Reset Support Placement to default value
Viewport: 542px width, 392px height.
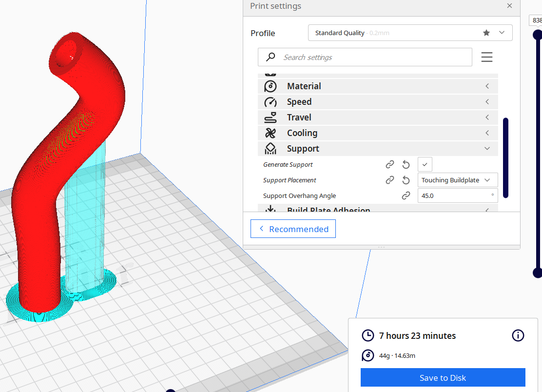pyautogui.click(x=406, y=180)
